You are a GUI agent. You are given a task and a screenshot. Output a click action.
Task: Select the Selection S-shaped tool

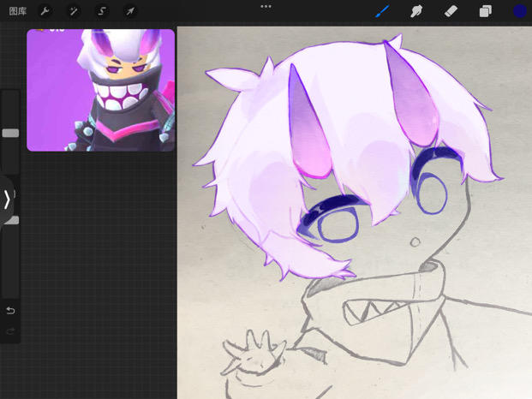[102, 11]
